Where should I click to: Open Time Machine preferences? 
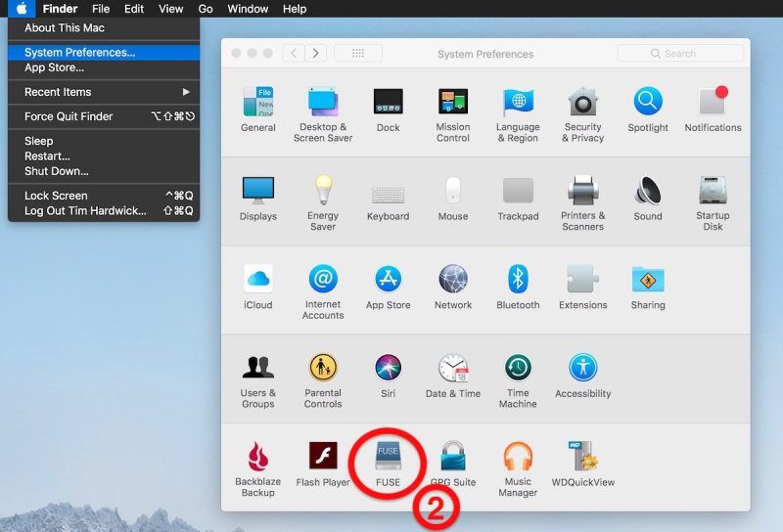(518, 369)
